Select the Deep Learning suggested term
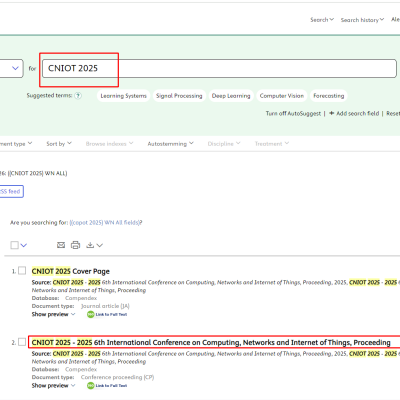The image size is (400, 400). pyautogui.click(x=231, y=96)
